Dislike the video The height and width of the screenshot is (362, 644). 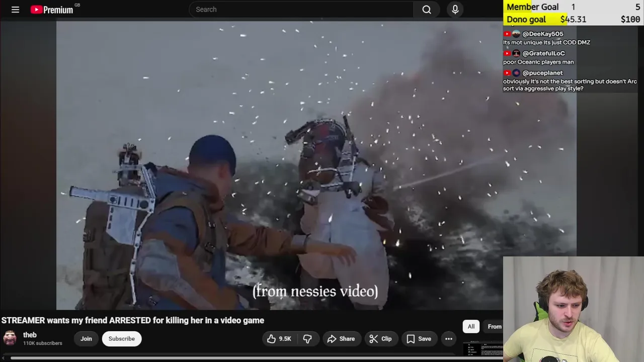307,339
